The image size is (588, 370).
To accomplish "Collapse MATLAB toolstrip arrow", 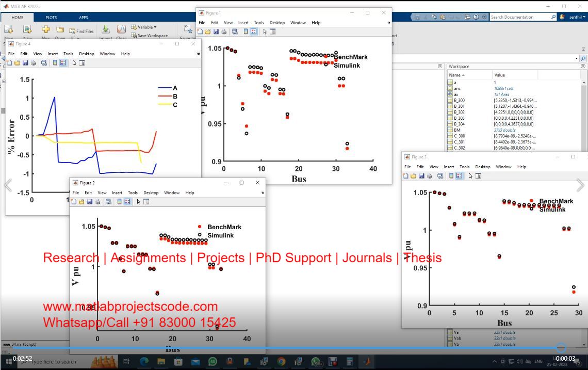I will click(x=583, y=49).
